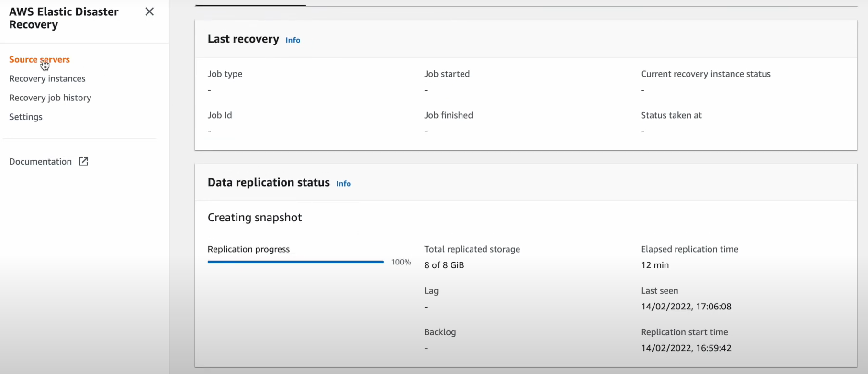868x374 pixels.
Task: Select the 12 min elapsed time value
Action: (x=655, y=265)
